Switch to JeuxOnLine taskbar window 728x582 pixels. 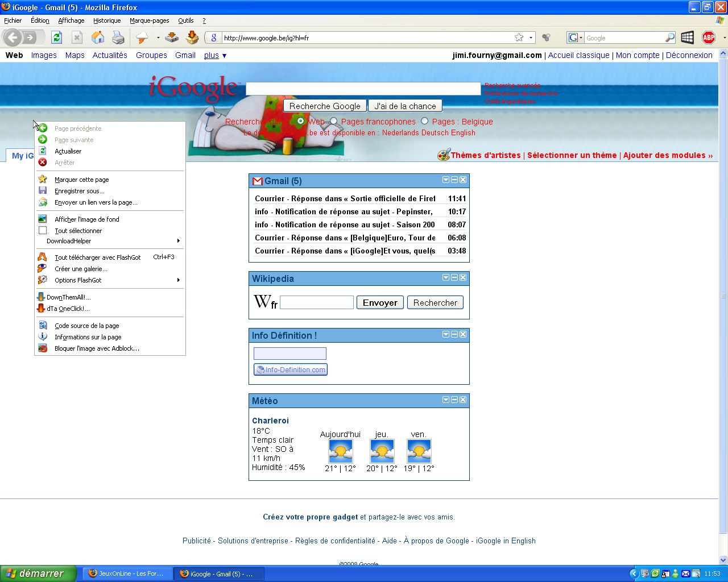tap(126, 573)
